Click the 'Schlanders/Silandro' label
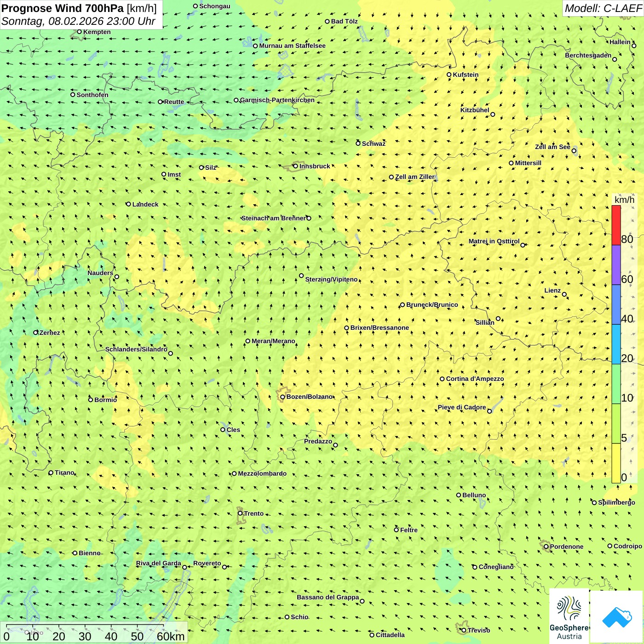 pos(136,349)
